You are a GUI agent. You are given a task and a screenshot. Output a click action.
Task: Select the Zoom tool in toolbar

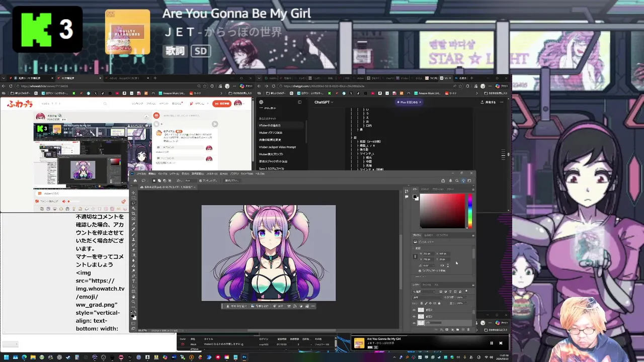click(133, 302)
